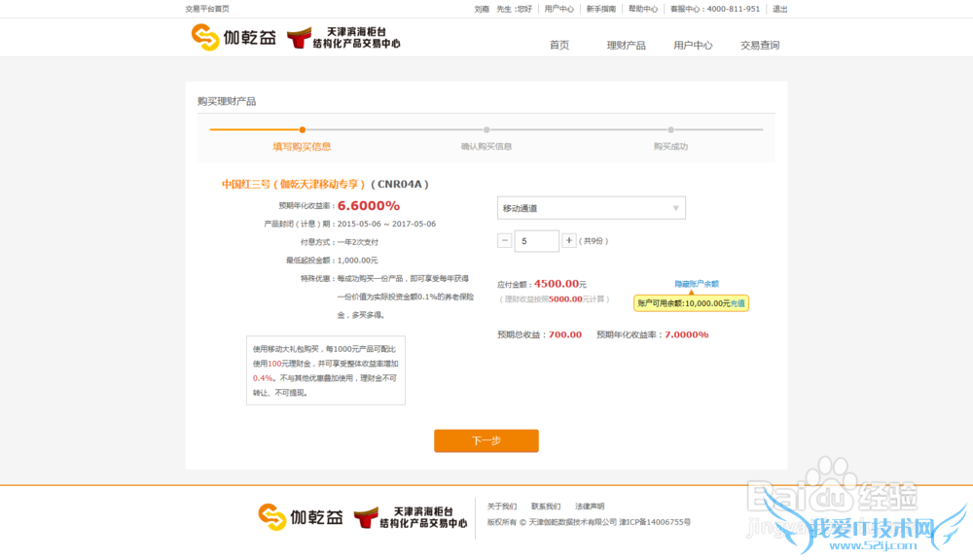Toggle 隐藏账户余额 to hide the balance

pyautogui.click(x=696, y=284)
